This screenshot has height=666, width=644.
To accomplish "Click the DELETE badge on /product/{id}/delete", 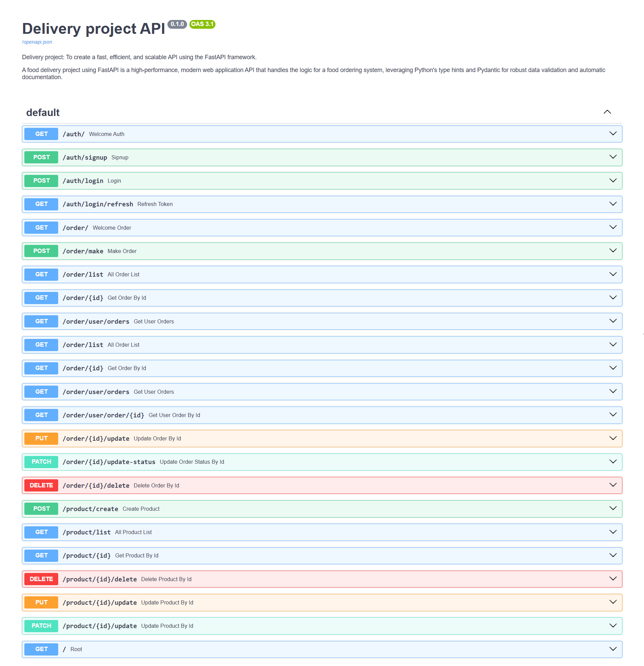I will point(41,579).
